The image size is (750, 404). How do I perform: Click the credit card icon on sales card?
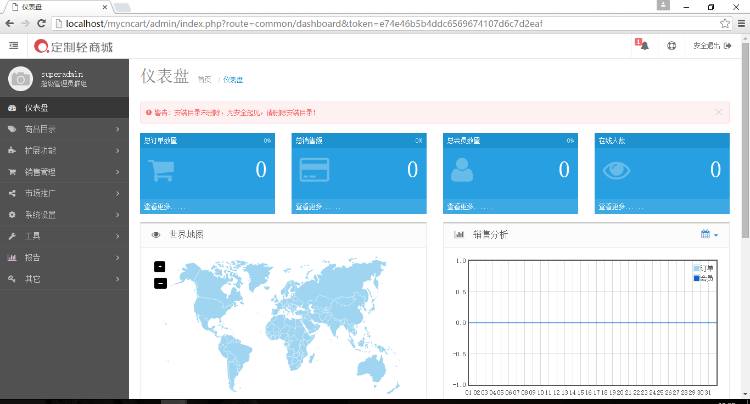(314, 170)
